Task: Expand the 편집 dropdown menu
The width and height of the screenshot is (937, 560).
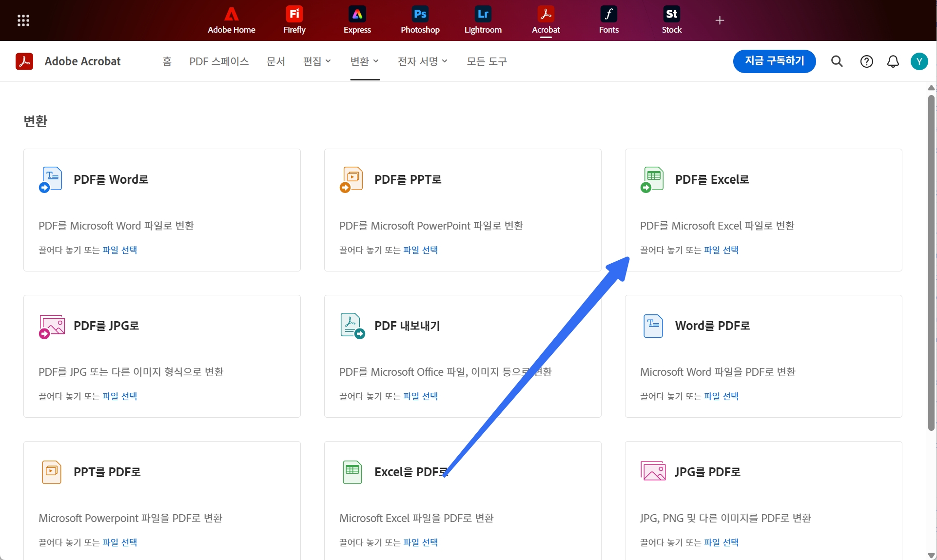Action: (317, 61)
